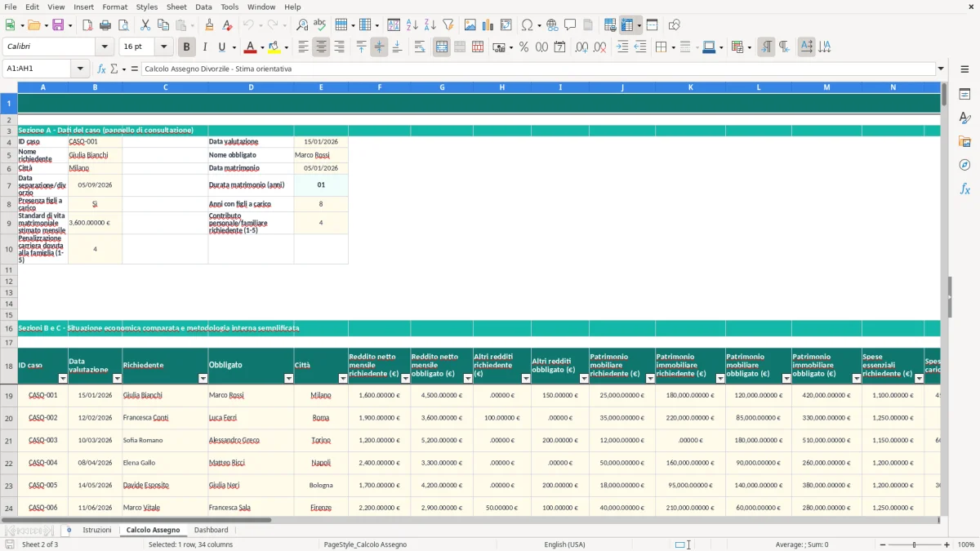Click English (USA) language in status bar
Image resolution: width=980 pixels, height=551 pixels.
click(564, 544)
